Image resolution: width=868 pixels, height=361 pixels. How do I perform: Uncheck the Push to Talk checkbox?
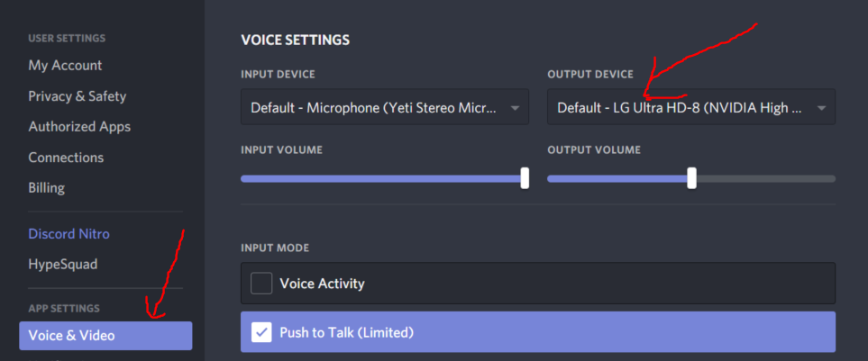[x=261, y=332]
